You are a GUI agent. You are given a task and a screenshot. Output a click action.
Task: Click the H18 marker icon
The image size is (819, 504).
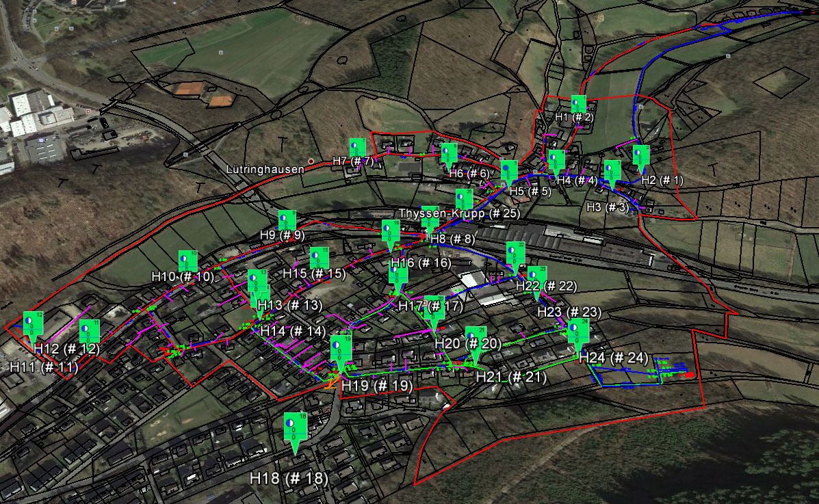pos(294,429)
